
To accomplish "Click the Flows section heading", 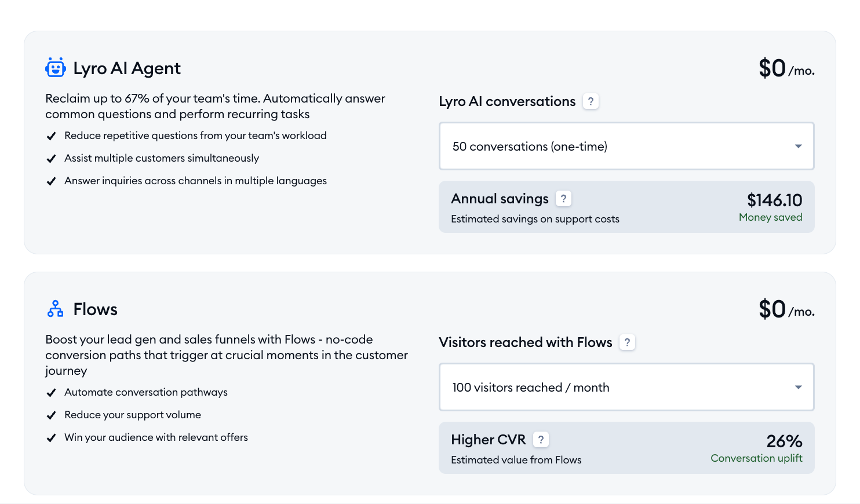I will pyautogui.click(x=96, y=309).
